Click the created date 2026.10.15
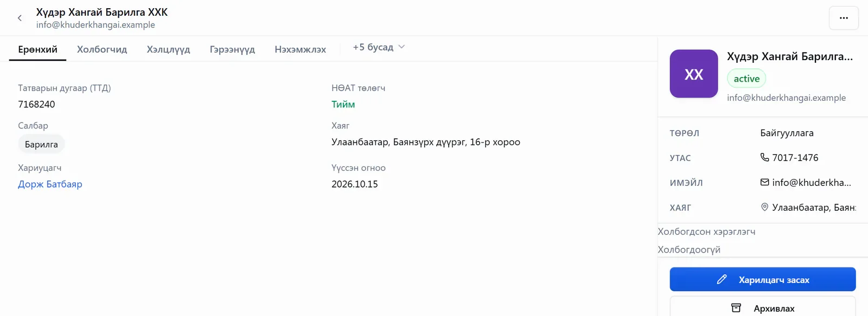Image resolution: width=868 pixels, height=316 pixels. tap(355, 184)
